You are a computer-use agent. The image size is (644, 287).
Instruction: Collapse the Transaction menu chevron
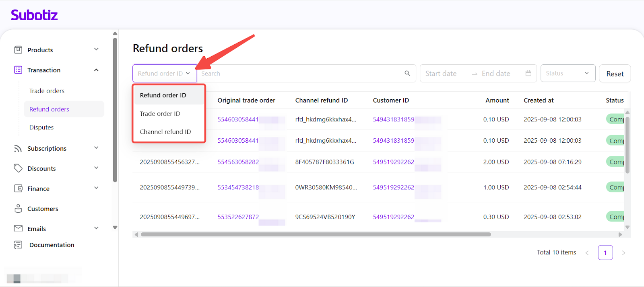96,70
